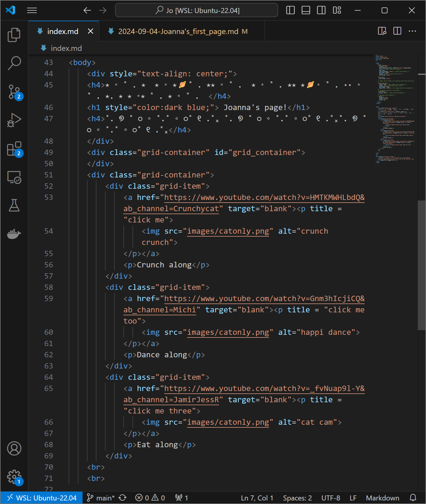Click alt="cat cam" attribute

308,422
